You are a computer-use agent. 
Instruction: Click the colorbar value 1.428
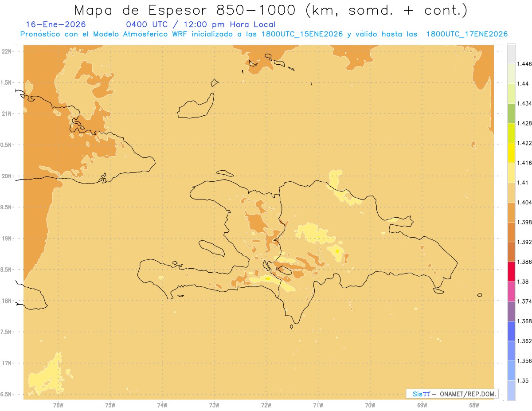525,123
